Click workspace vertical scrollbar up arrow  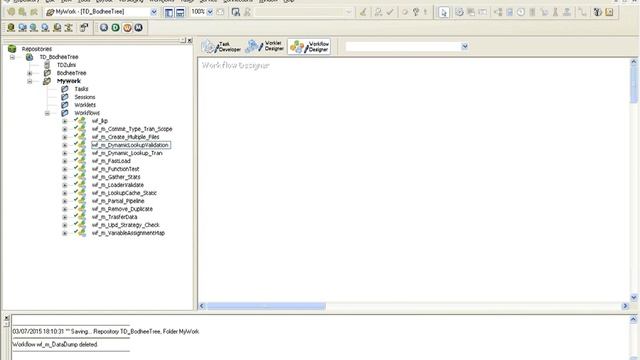click(634, 62)
